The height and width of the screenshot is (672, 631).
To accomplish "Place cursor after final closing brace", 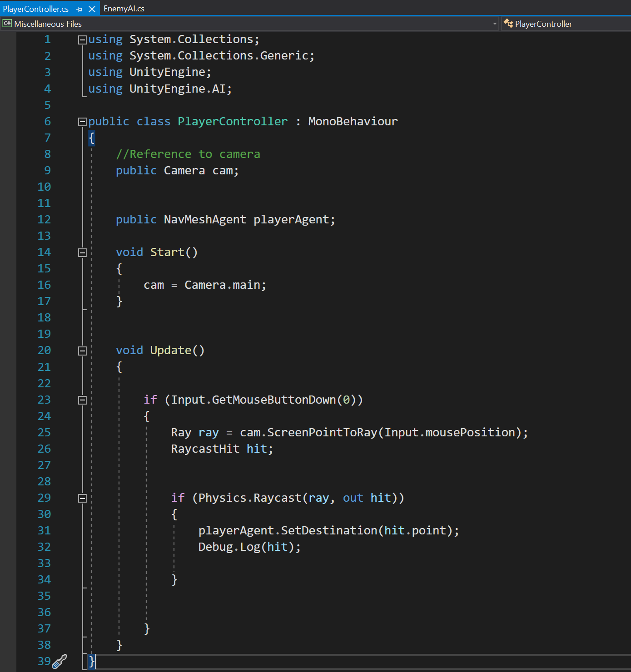I will point(96,661).
